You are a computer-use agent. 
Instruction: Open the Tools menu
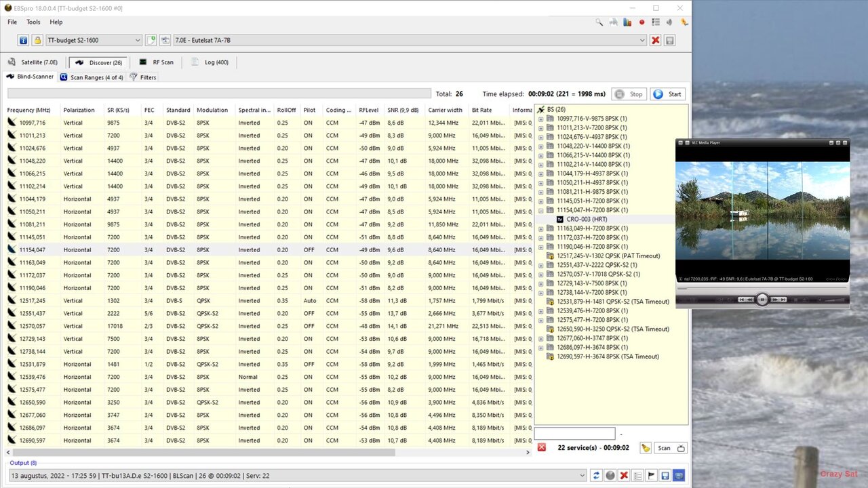point(33,22)
